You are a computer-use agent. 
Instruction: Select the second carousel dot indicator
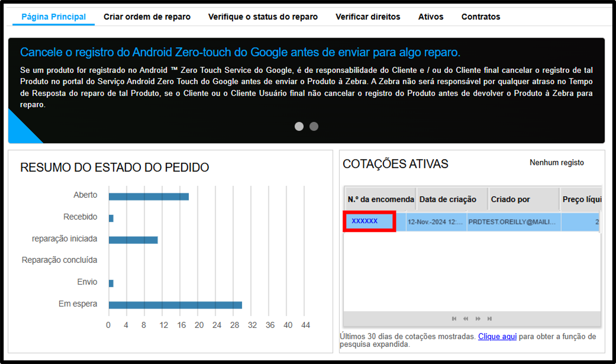(x=314, y=126)
